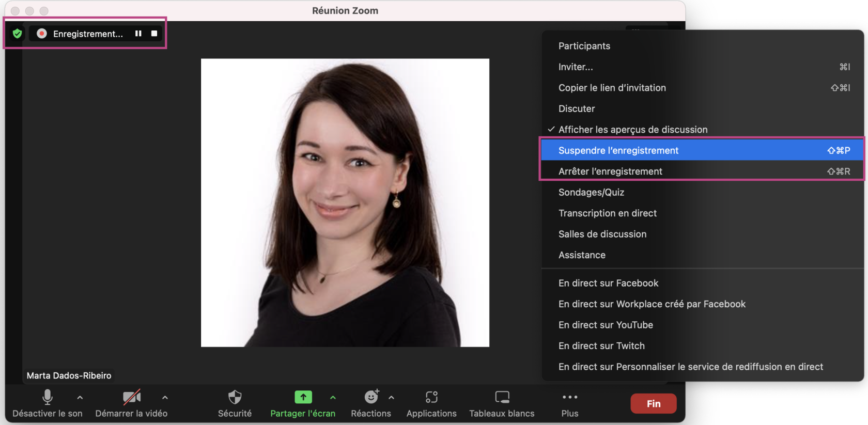The image size is (868, 425).
Task: Click Marta Dados-Ribeiro's profile photo
Action: point(345,202)
